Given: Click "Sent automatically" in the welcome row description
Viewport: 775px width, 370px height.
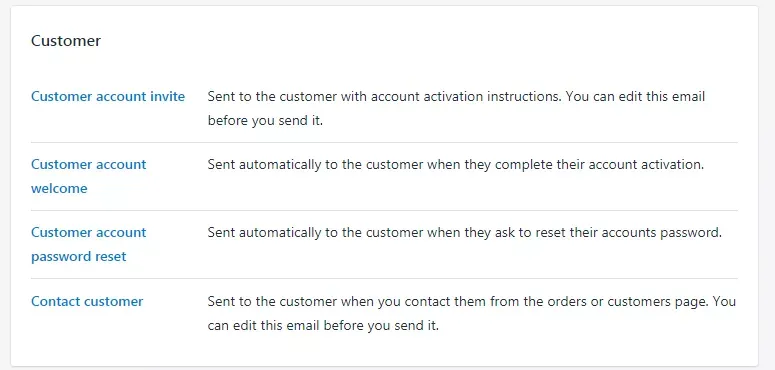Looking at the screenshot, I should click(x=264, y=164).
